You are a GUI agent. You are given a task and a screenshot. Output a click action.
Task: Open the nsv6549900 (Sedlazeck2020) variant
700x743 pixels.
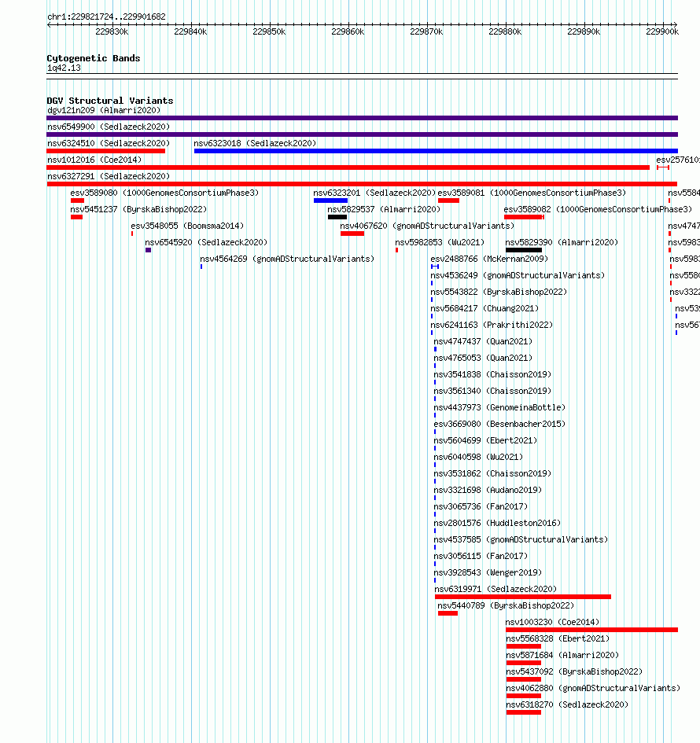(x=109, y=127)
